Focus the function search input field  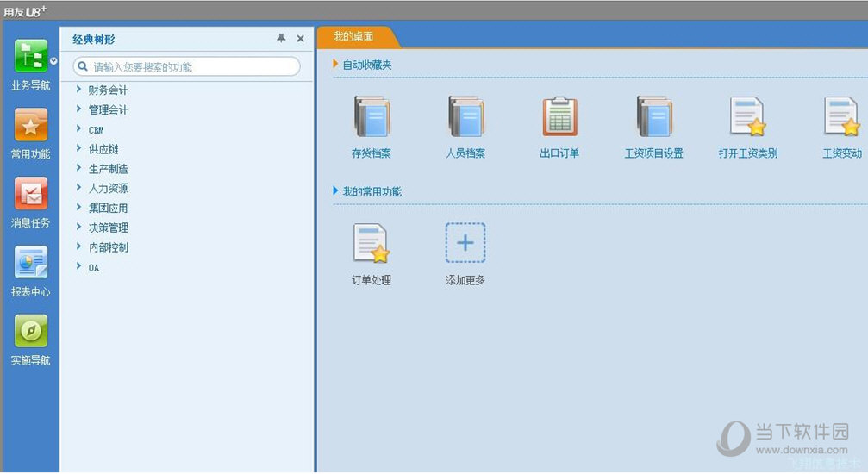(186, 66)
